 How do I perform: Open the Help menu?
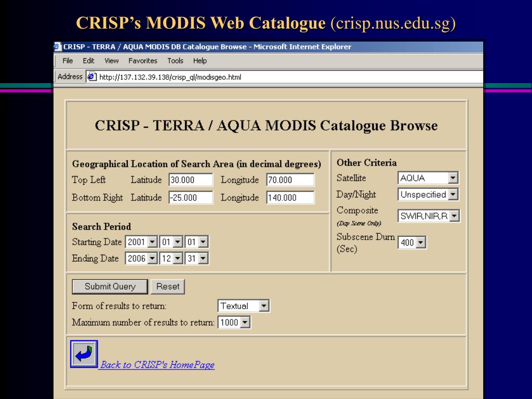pyautogui.click(x=200, y=61)
